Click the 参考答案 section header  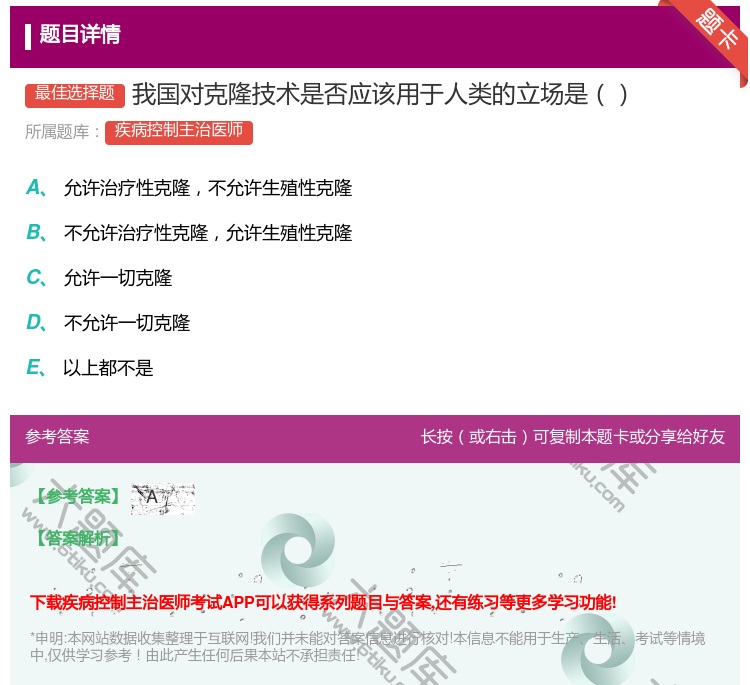[57, 436]
